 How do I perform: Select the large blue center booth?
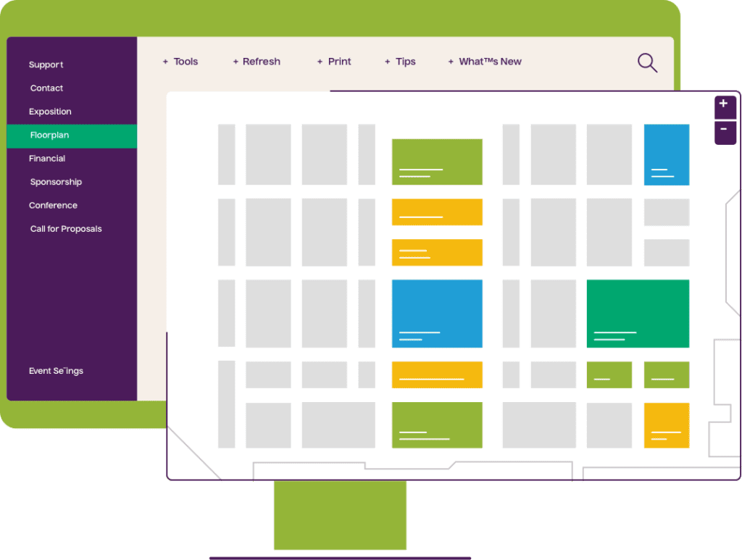[x=437, y=314]
